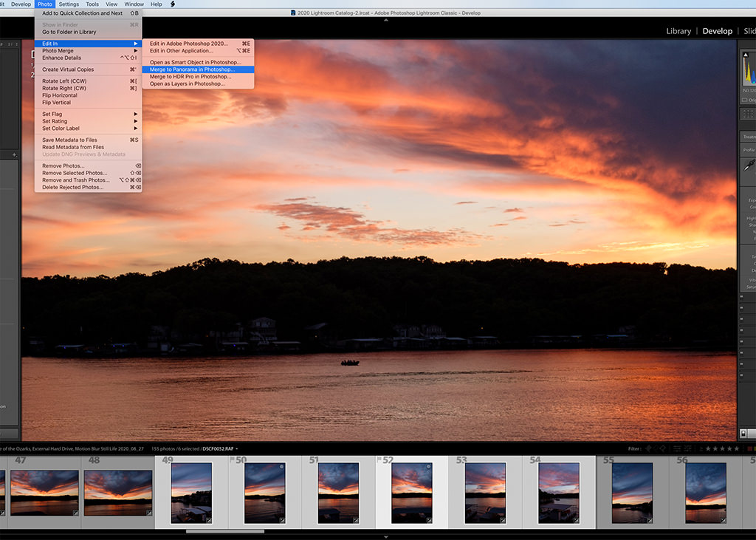Select Open as Smart Object in Photoshop
The width and height of the screenshot is (756, 540).
point(198,62)
